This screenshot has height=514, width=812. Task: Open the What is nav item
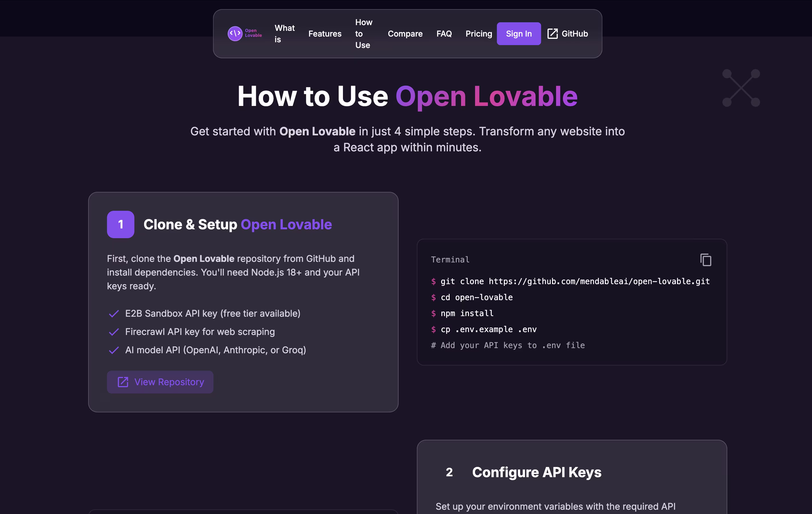click(284, 34)
